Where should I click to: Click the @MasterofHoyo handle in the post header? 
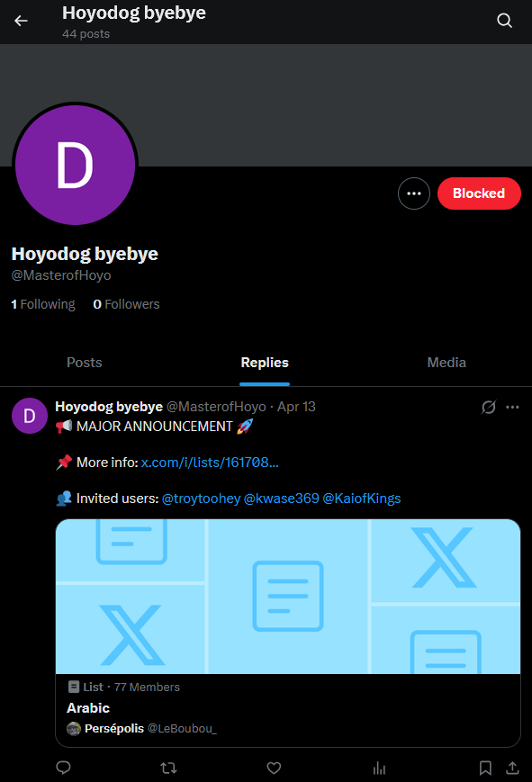point(216,407)
